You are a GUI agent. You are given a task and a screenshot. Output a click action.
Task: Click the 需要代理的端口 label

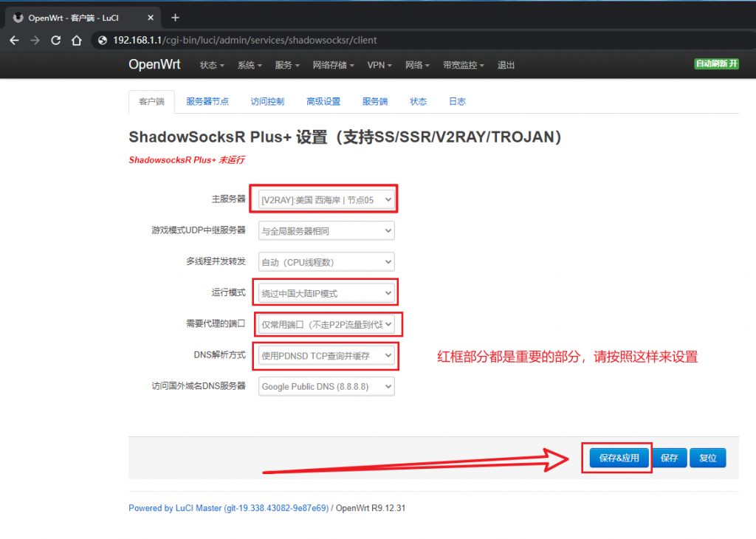point(216,323)
